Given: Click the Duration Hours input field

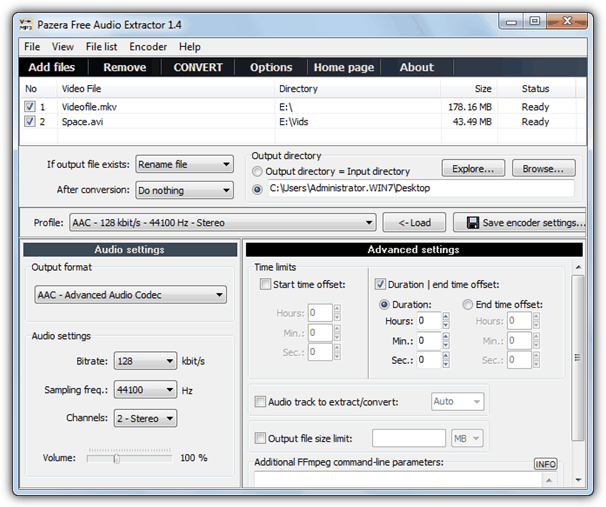Looking at the screenshot, I should [429, 321].
